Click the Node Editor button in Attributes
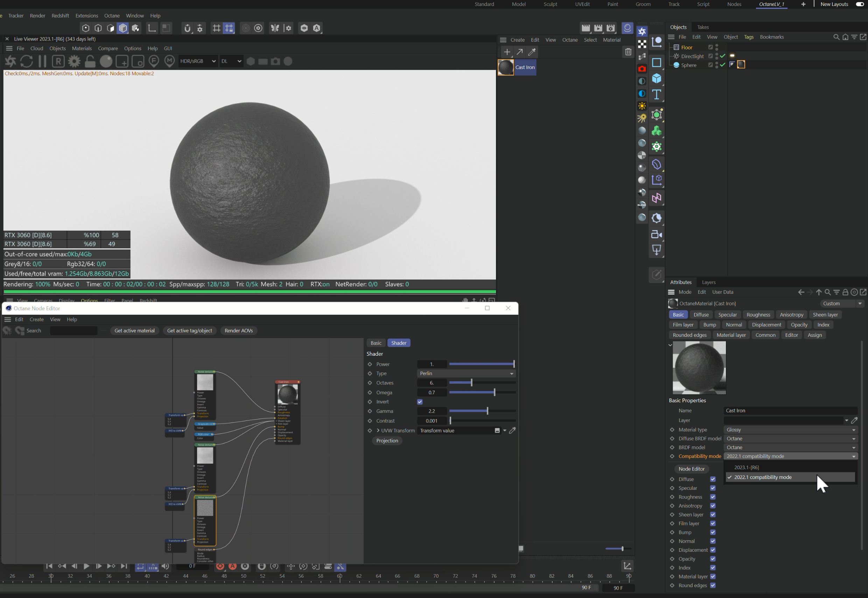 (691, 469)
